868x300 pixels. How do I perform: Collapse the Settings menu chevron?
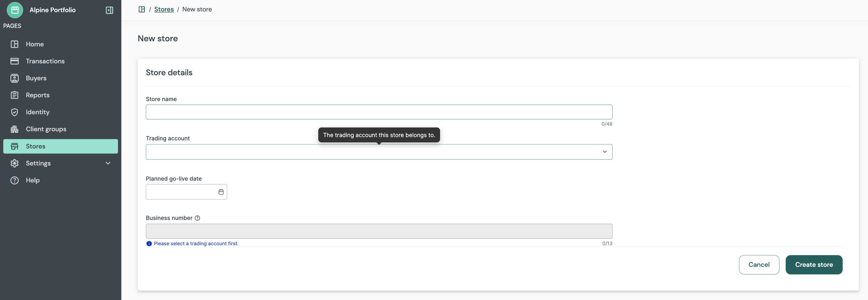pos(108,163)
